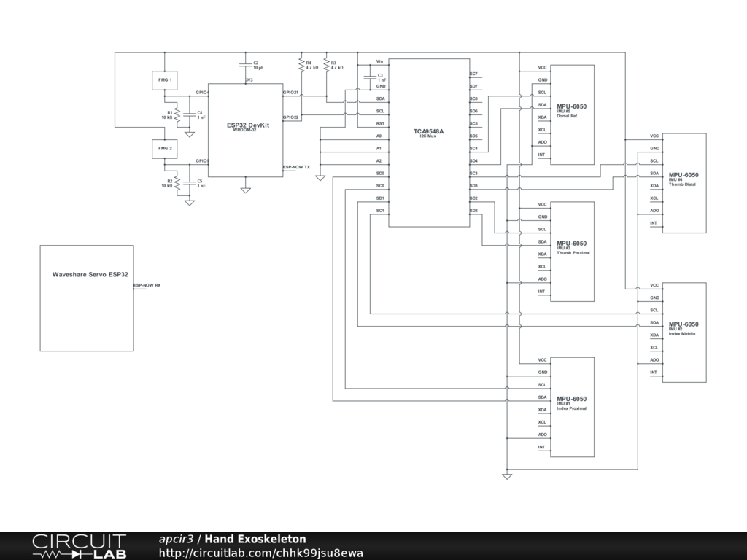Click the SC1 pin label on the mux
Image resolution: width=747 pixels, height=560 pixels.
(x=380, y=211)
